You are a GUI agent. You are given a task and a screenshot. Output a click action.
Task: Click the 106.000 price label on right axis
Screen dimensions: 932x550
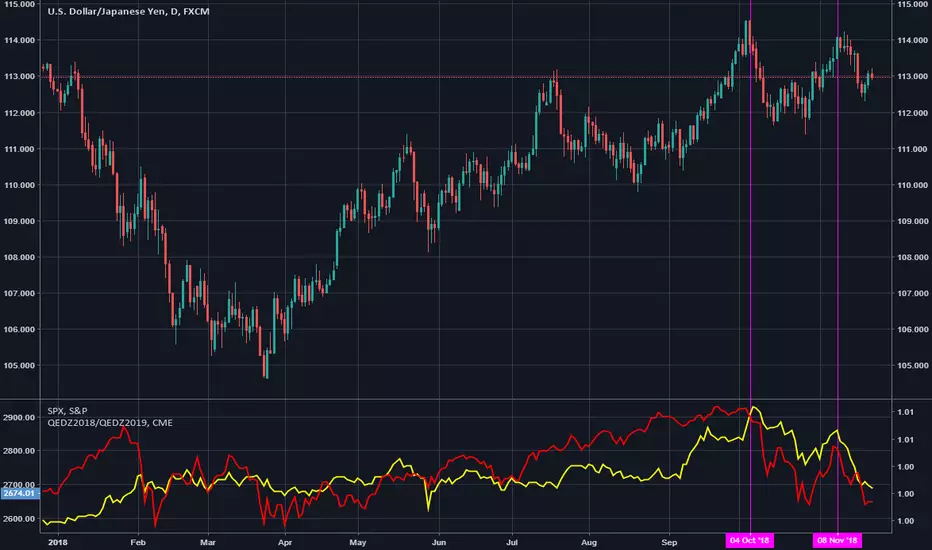[912, 329]
